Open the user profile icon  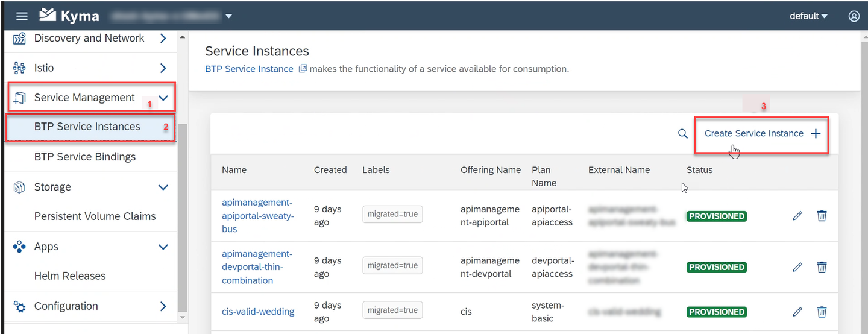(854, 16)
